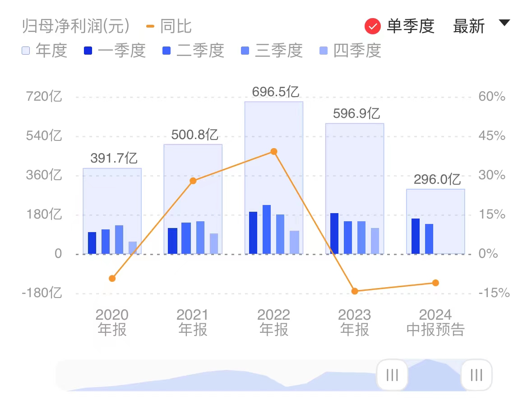Viewport: 532px width, 410px height.
Task: Click the 2024 同比 data point
Action: (x=435, y=283)
